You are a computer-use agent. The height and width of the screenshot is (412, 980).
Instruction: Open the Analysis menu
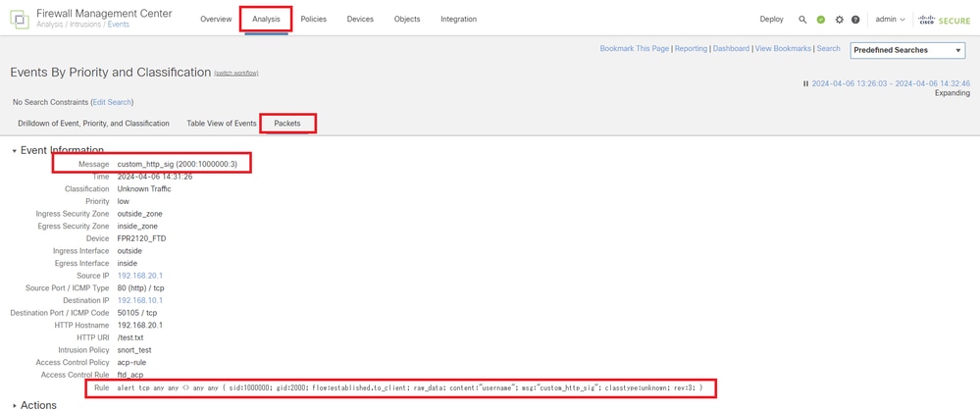(x=266, y=20)
